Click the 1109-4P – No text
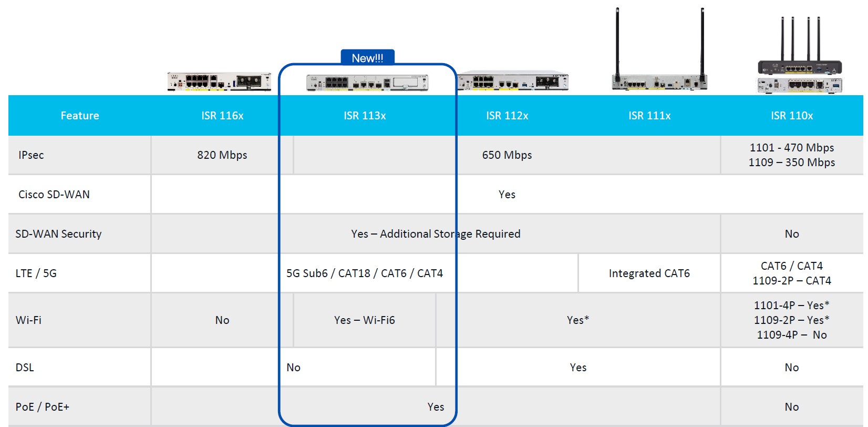This screenshot has width=868, height=427. [x=792, y=335]
